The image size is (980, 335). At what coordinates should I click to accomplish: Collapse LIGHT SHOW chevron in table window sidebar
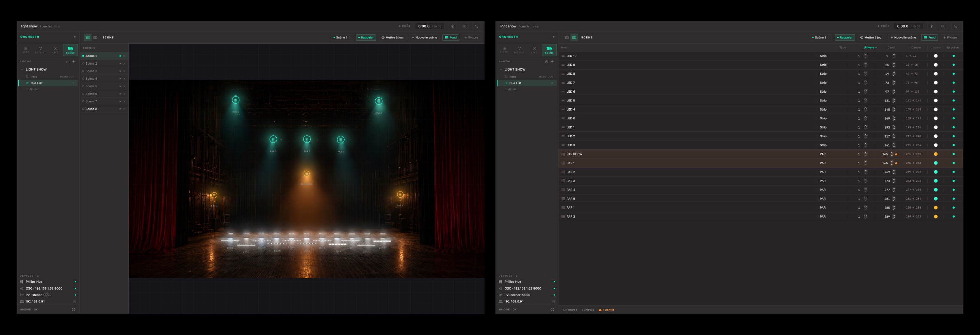click(501, 69)
